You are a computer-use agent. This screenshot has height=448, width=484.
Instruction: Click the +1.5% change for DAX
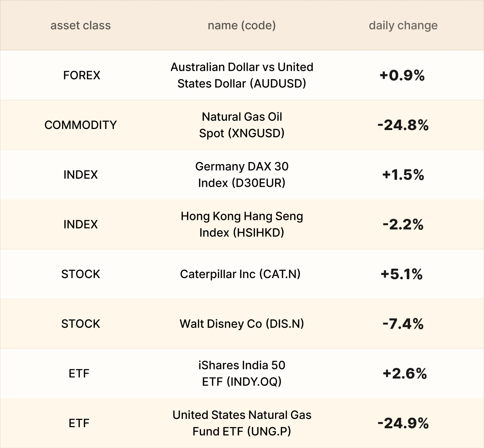pyautogui.click(x=403, y=175)
